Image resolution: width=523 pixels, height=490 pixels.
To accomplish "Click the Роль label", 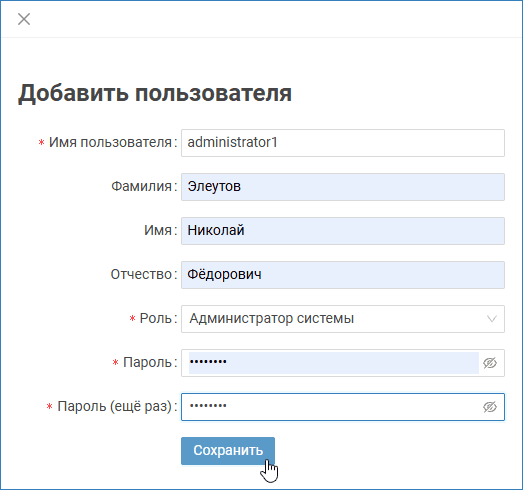I will click(x=155, y=319).
